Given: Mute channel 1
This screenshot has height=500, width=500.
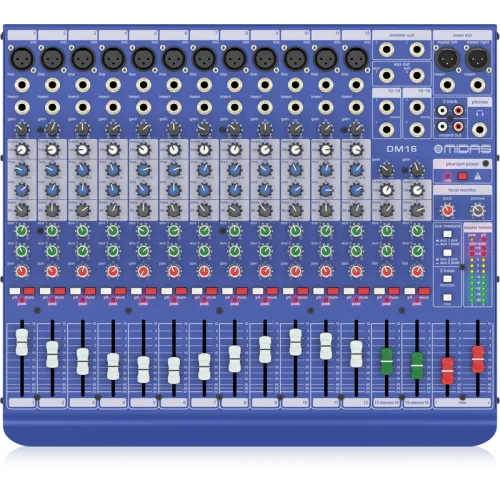Looking at the screenshot, I should [29, 291].
